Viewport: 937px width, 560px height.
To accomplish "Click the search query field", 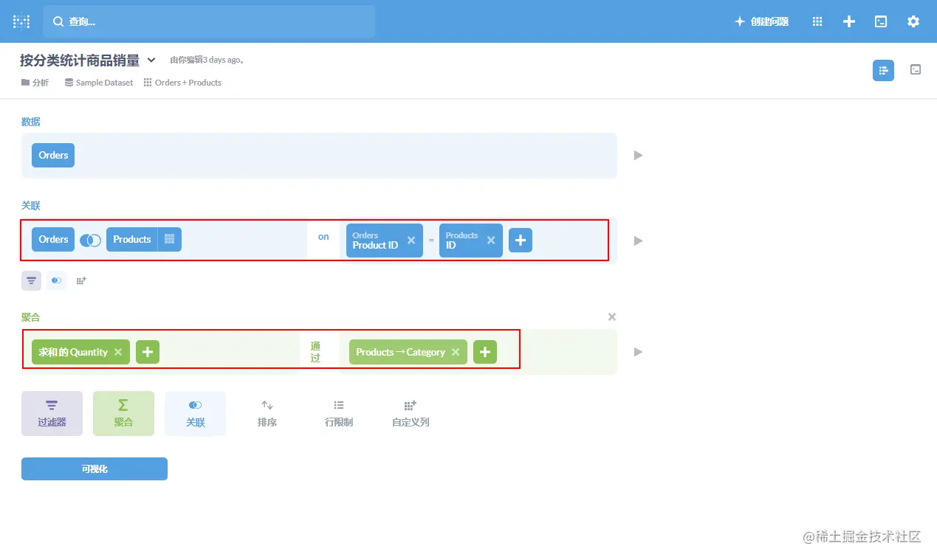I will 209,21.
